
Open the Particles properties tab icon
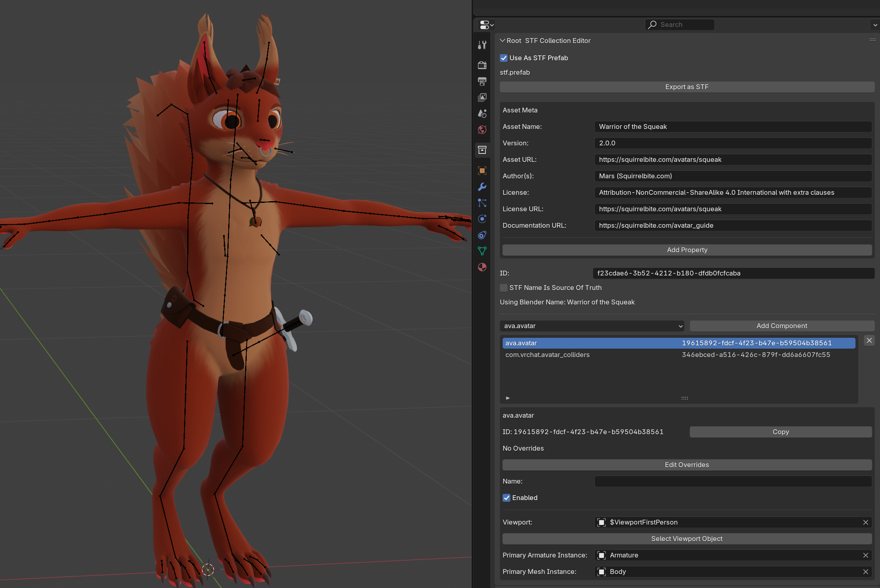[x=482, y=203]
